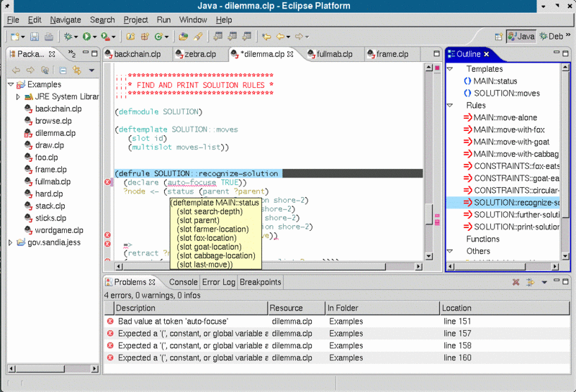
Task: Open the New wizard dropdown arrow
Action: click(23, 37)
